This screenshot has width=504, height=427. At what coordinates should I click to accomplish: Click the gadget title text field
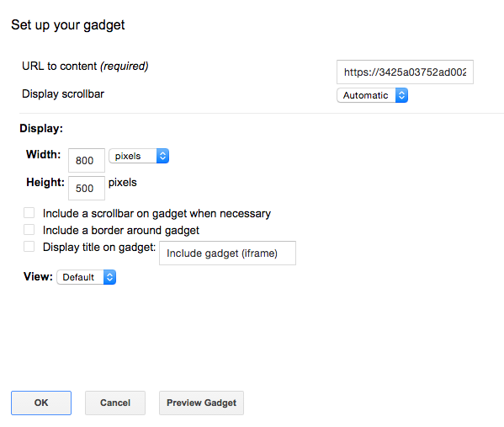point(227,254)
